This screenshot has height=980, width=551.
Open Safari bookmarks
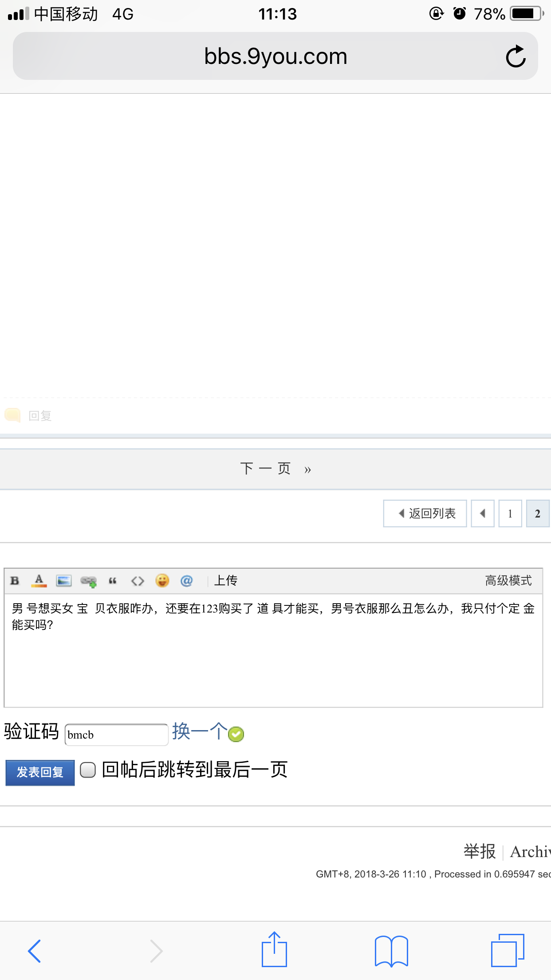[x=391, y=951]
